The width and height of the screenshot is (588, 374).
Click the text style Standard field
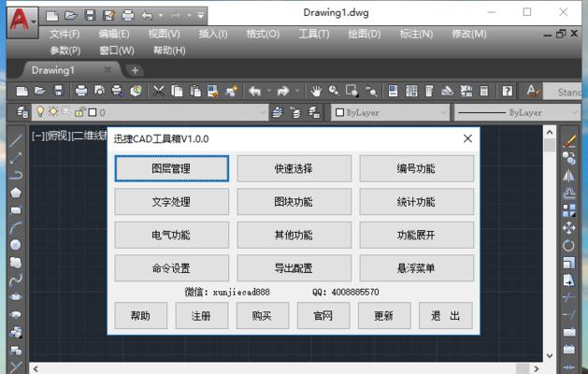point(562,92)
